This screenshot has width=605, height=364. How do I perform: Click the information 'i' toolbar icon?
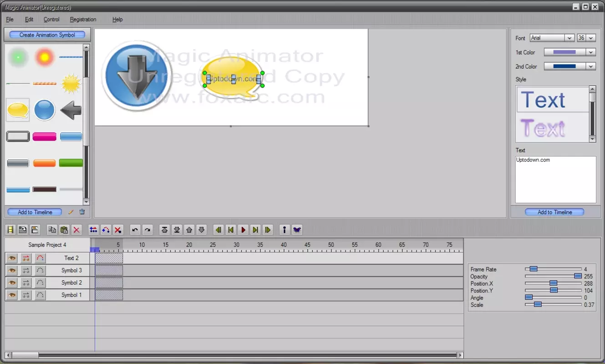pos(285,230)
